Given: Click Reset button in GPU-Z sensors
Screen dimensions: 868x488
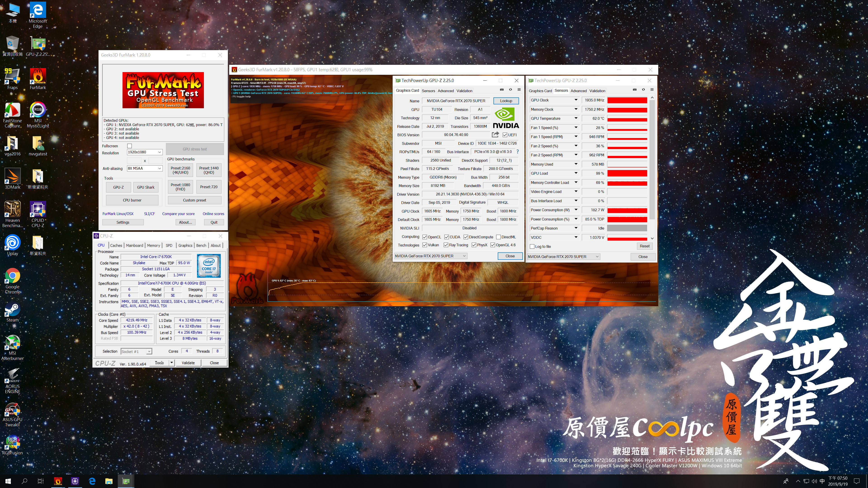Looking at the screenshot, I should coord(644,246).
